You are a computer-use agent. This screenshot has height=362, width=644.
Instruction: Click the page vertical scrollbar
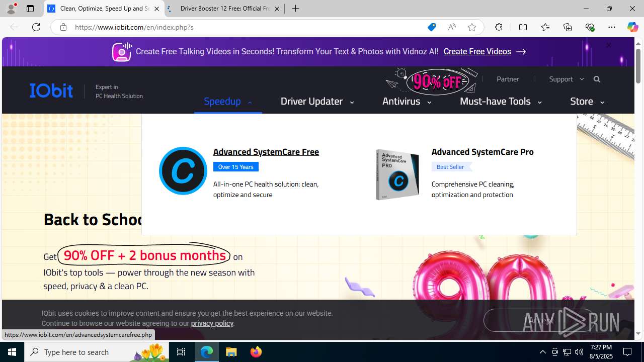point(638,188)
